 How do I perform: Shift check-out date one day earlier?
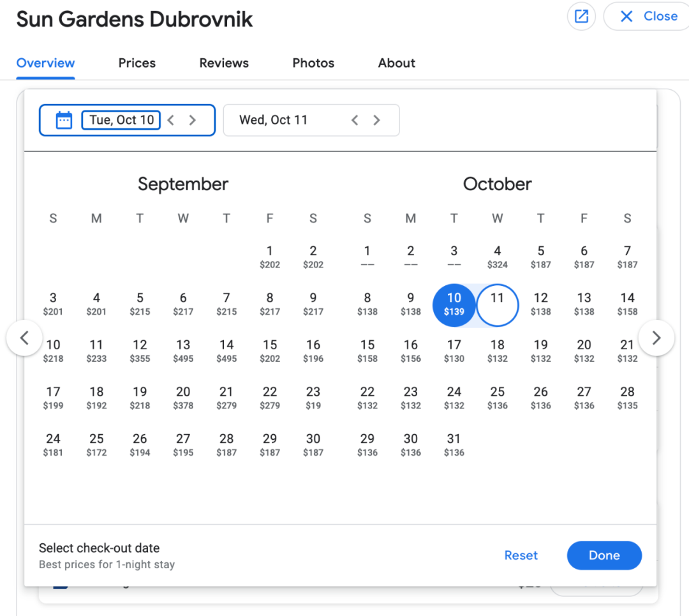[355, 120]
